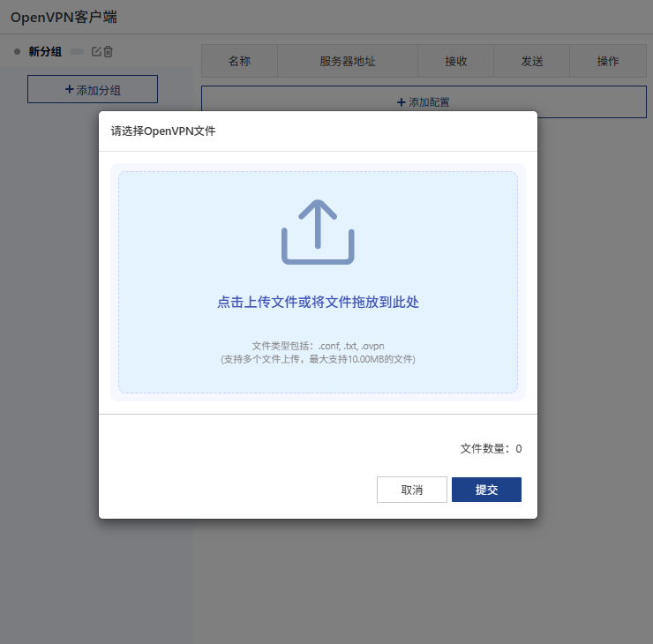Select the 新分组 group in sidebar
This screenshot has height=644, width=653.
(x=45, y=52)
